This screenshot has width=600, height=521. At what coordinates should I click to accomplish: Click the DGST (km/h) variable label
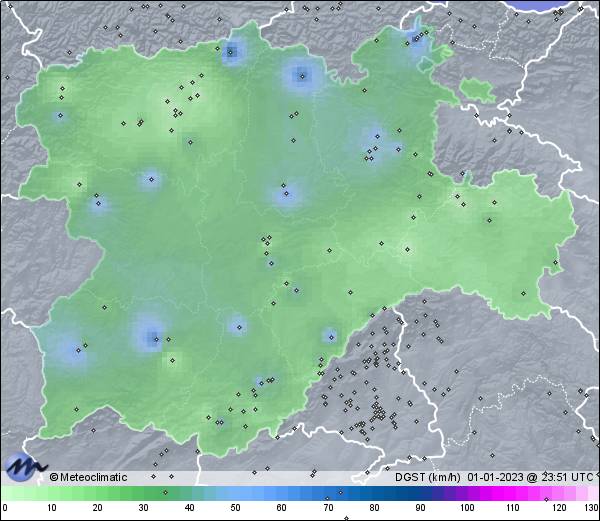point(427,477)
